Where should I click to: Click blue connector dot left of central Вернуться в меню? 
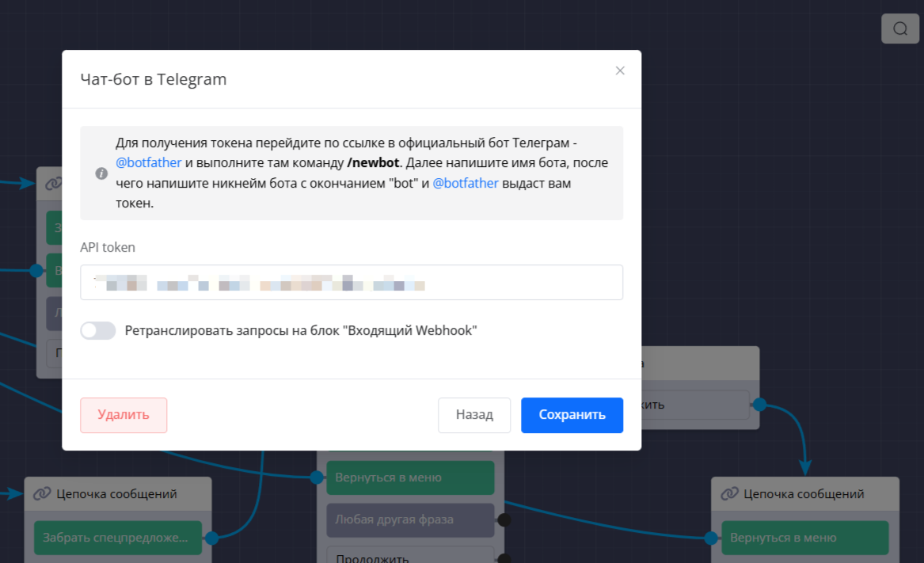point(317,477)
